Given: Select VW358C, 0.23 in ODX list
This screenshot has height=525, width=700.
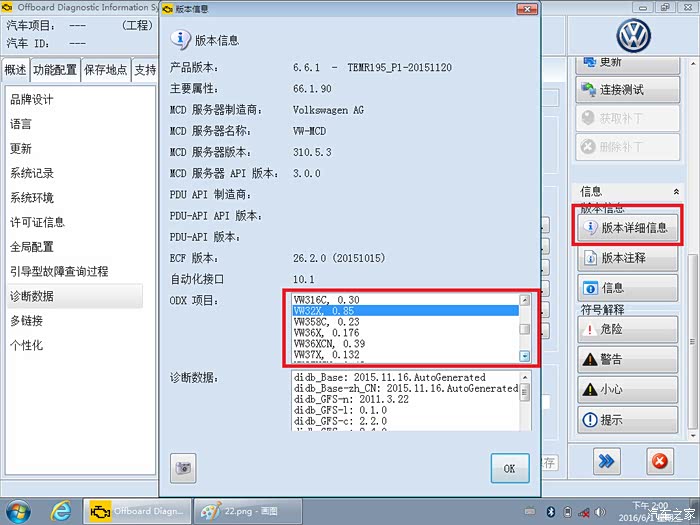Looking at the screenshot, I should point(405,321).
